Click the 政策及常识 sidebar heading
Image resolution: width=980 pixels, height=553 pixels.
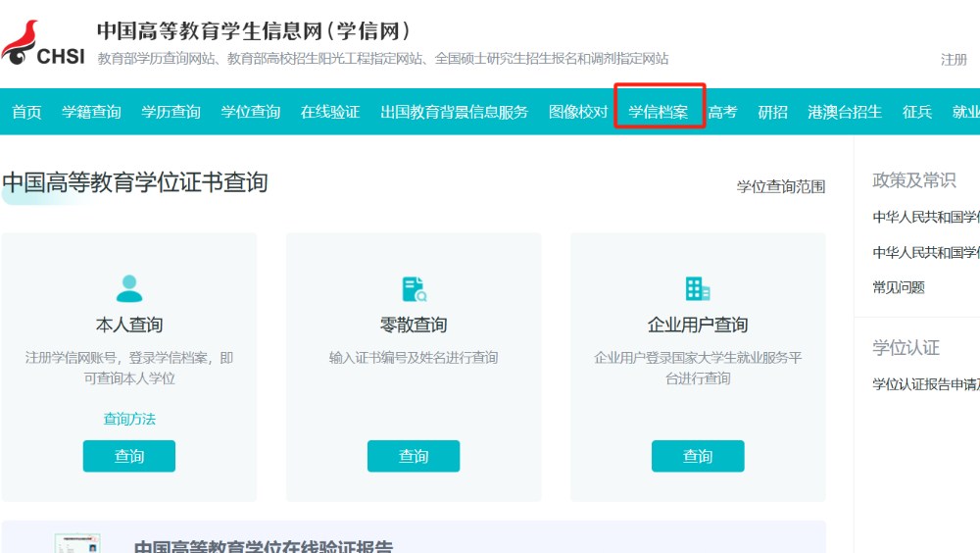913,180
